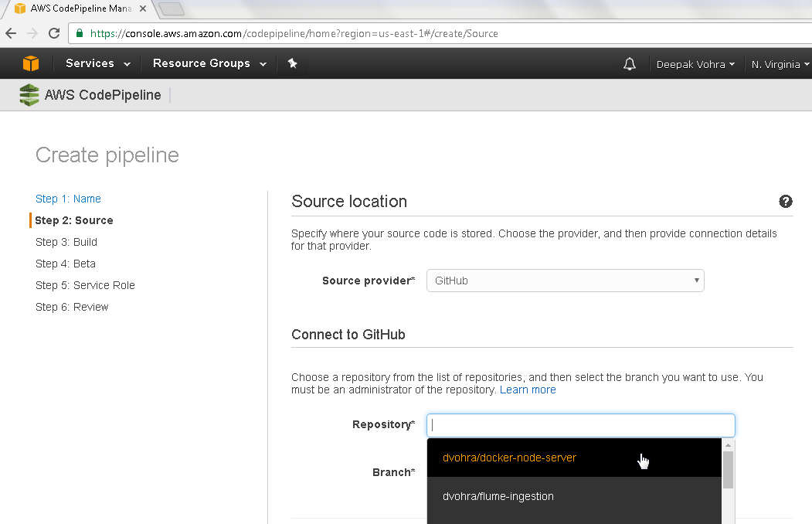Click the Source provider label
The width and height of the screenshot is (812, 524).
(x=369, y=281)
